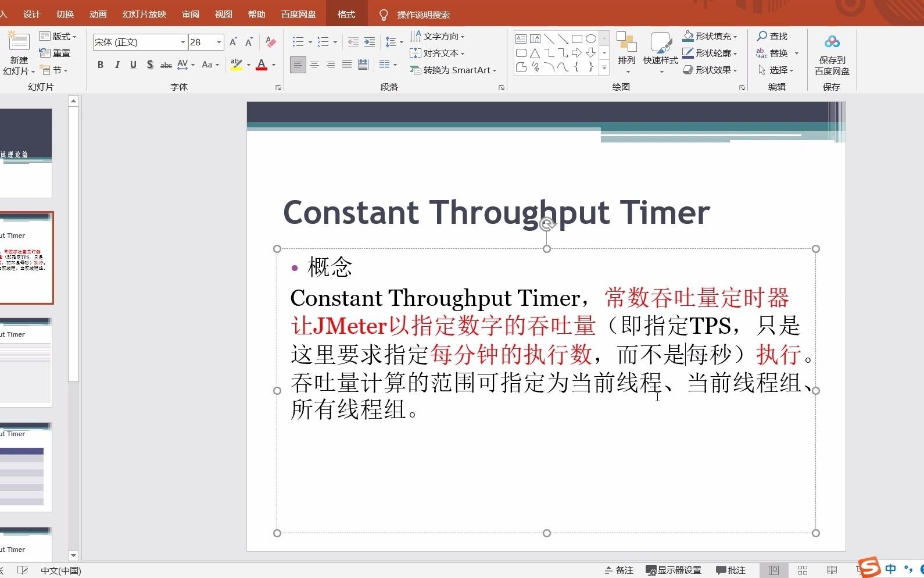Viewport: 924px width, 578px height.
Task: Toggle text shadow formatting
Action: pos(150,65)
